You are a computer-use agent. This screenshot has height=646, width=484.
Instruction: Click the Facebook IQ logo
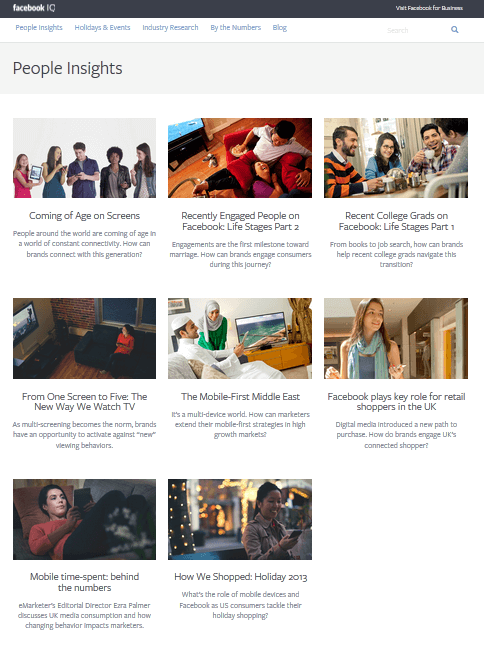click(x=34, y=8)
